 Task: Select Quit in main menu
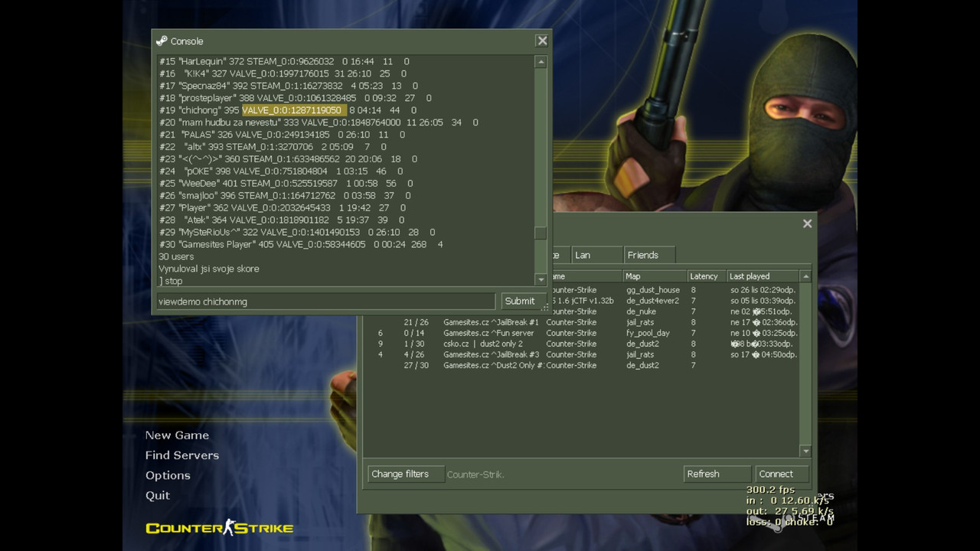pos(158,495)
